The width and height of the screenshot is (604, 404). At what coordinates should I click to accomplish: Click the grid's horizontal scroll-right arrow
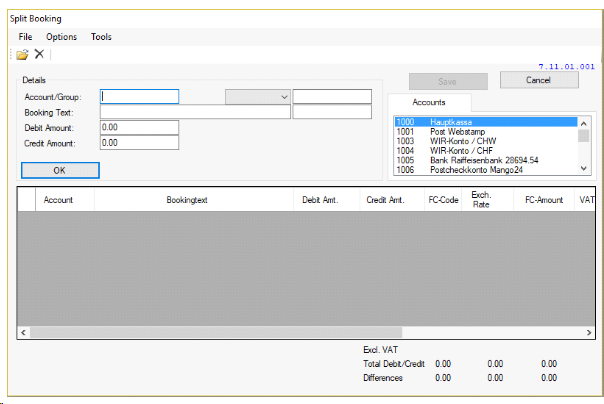click(589, 332)
